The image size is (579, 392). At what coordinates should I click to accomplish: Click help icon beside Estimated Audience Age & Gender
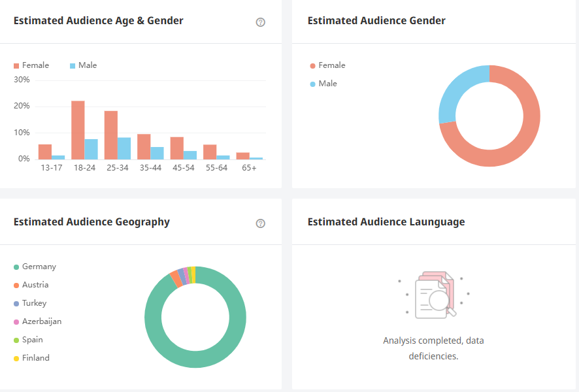[261, 22]
